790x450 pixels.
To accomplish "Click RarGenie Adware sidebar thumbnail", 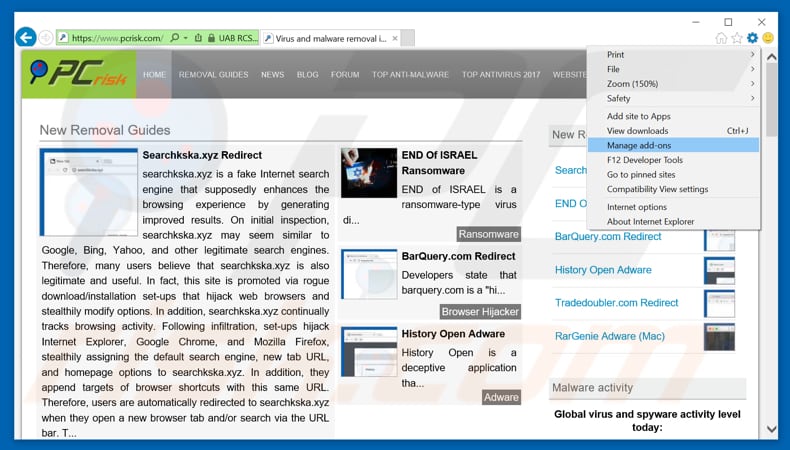I will click(x=719, y=337).
